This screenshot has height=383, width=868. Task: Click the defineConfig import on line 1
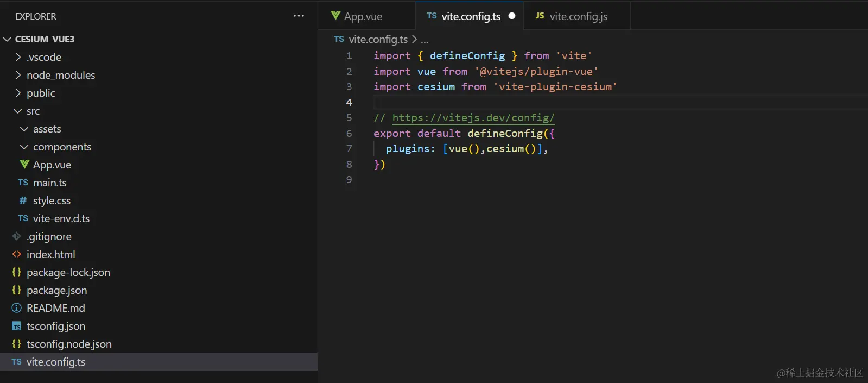point(467,56)
